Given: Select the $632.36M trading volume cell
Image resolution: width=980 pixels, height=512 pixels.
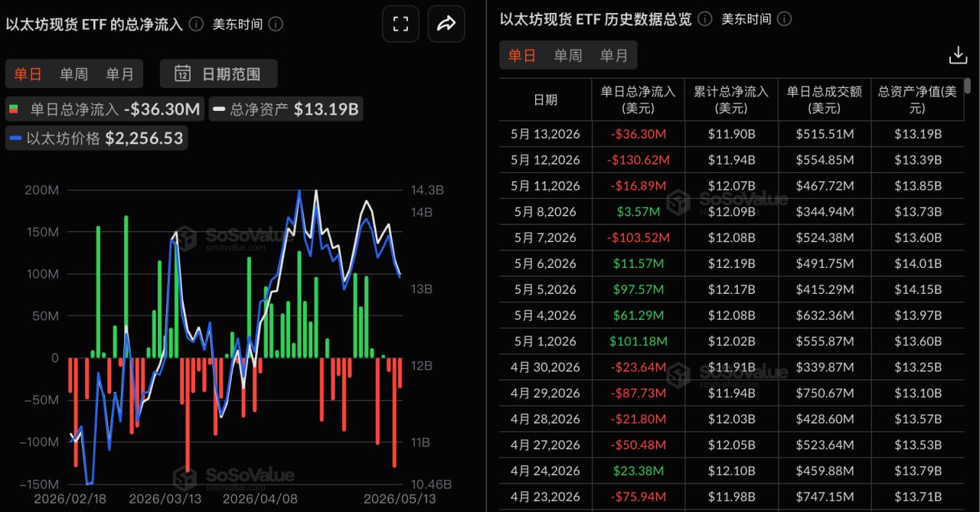Looking at the screenshot, I should pos(825,315).
